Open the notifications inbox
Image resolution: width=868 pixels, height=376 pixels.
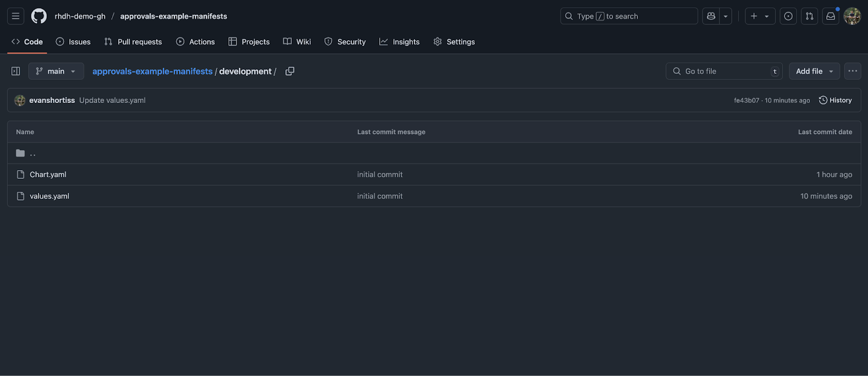click(831, 16)
